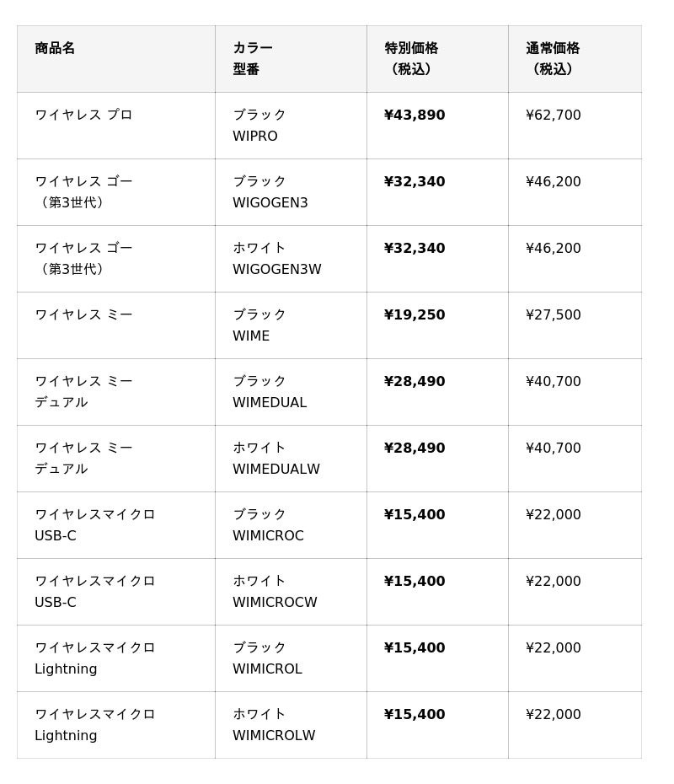This screenshot has height=784, width=674.
Task: Click the ワイヤレス ミー product name with WIME
Action: pos(83,314)
